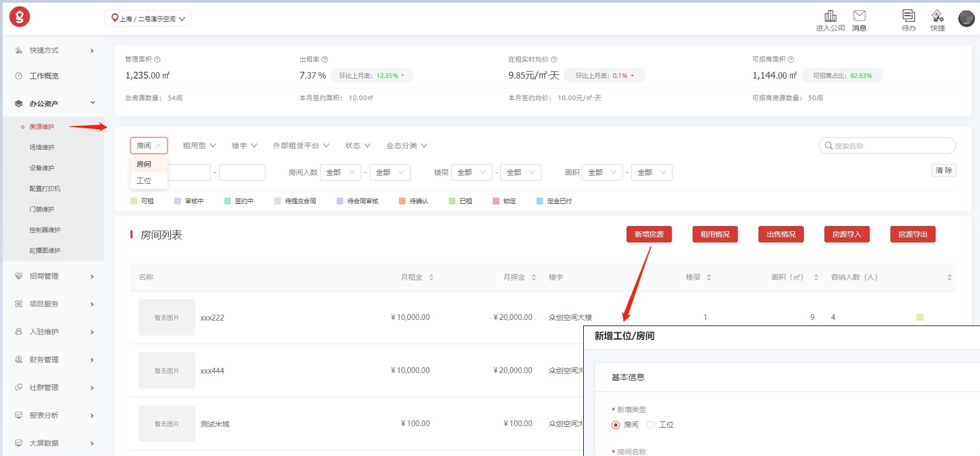Open the 租用型 filter dropdown
Viewport: 980px width, 456px height.
199,145
